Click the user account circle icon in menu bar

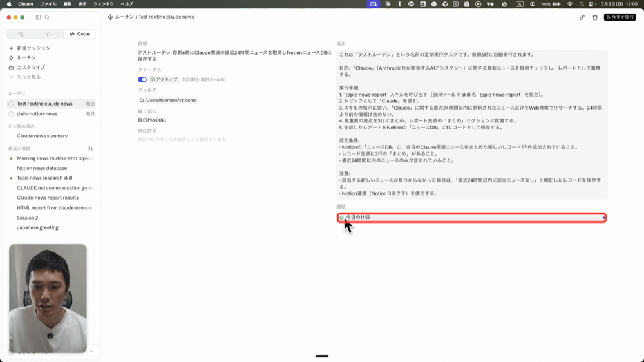point(533,4)
